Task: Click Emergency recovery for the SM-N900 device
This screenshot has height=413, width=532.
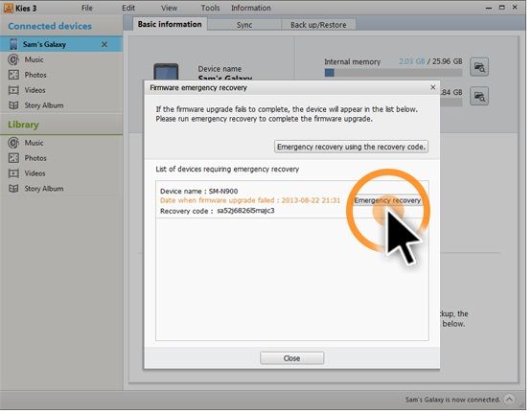Action: pyautogui.click(x=387, y=200)
